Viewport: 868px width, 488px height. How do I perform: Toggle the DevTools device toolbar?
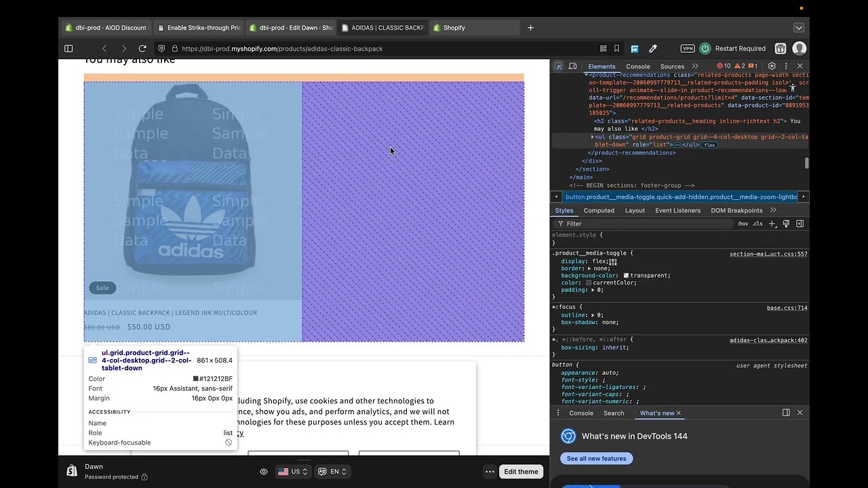click(573, 66)
